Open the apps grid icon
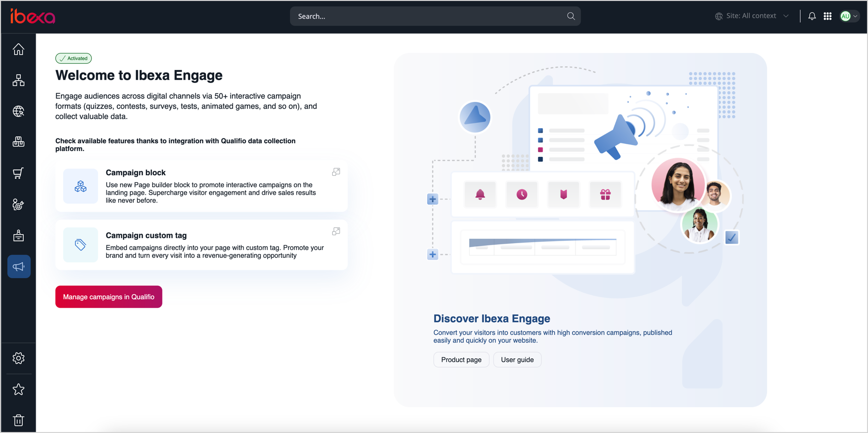The width and height of the screenshot is (868, 433). tap(828, 16)
